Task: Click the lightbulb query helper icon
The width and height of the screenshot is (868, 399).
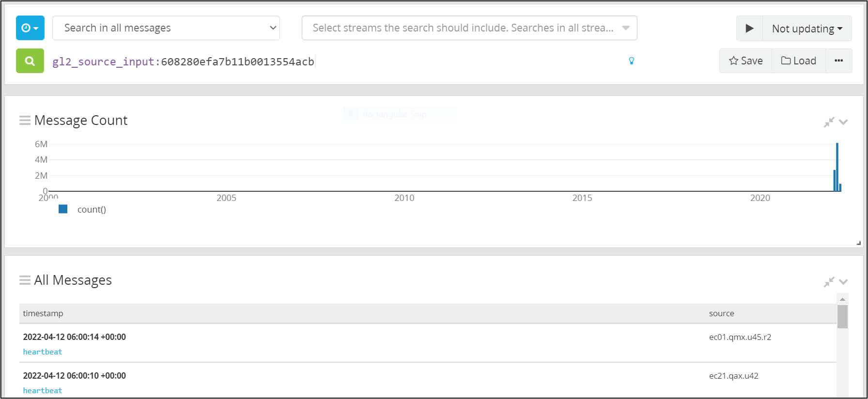Action: click(x=631, y=61)
